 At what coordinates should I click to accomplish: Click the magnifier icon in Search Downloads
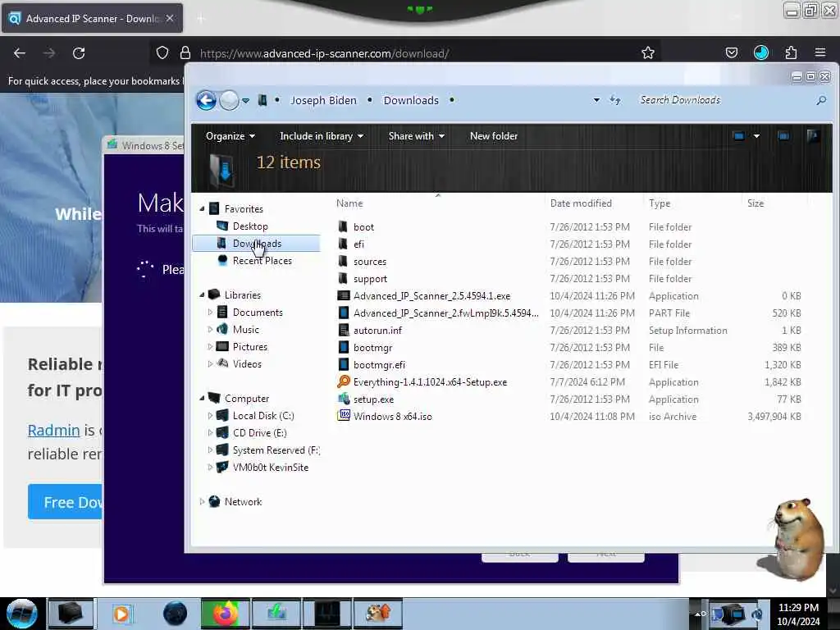[x=820, y=100]
